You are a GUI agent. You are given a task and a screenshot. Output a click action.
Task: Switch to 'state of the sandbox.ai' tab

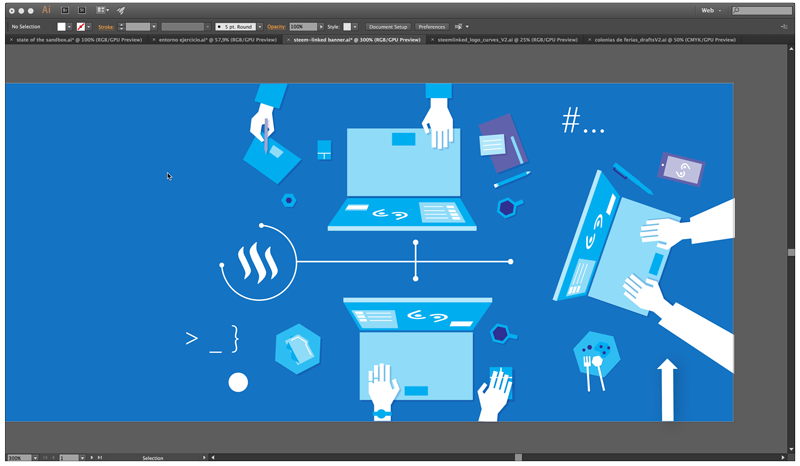[x=79, y=39]
